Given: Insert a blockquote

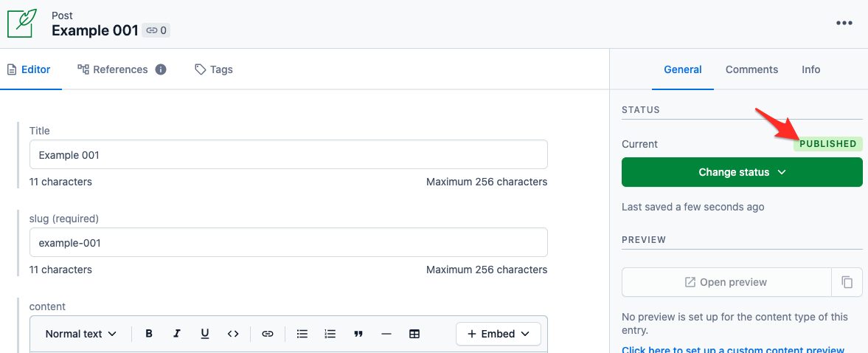Looking at the screenshot, I should [358, 334].
